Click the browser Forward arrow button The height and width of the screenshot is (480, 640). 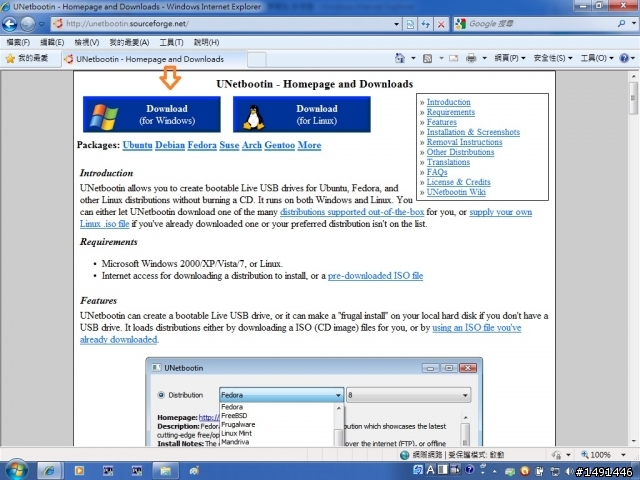pyautogui.click(x=27, y=24)
